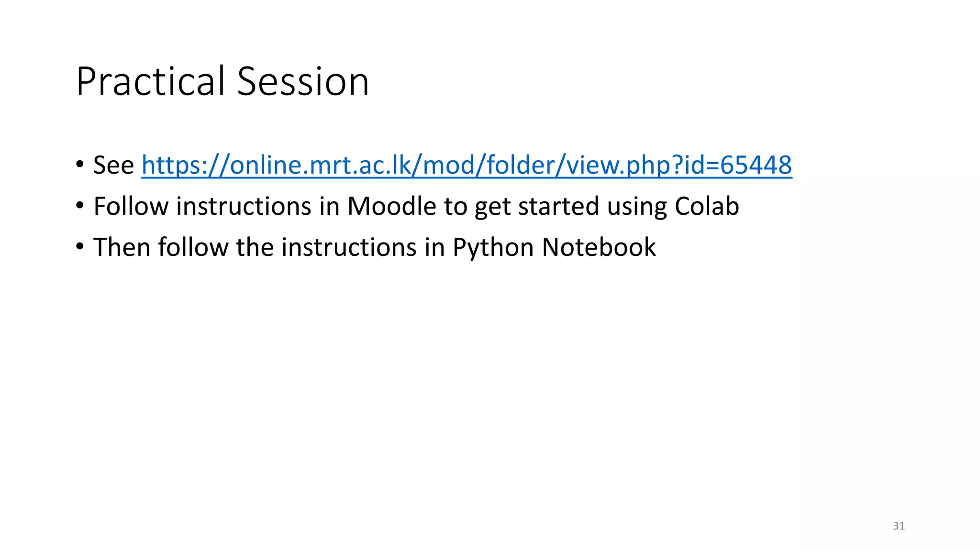This screenshot has height=551, width=980.
Task: Click the word "Colab" in second bullet
Action: (x=707, y=206)
